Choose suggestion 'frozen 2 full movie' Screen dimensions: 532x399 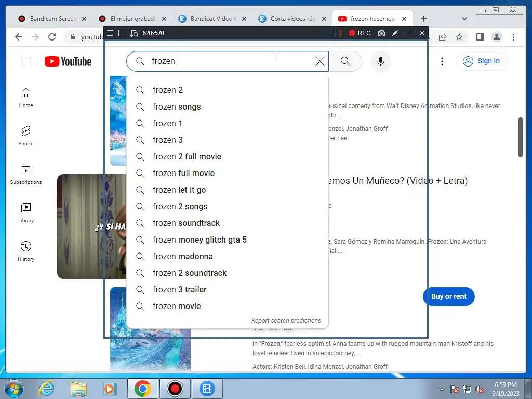click(228, 156)
